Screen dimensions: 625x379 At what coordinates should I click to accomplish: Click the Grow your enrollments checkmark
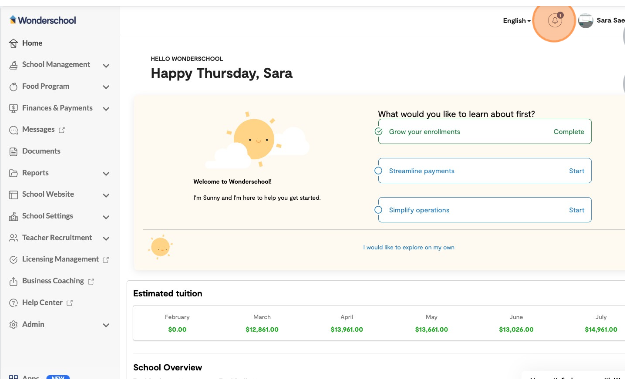click(x=378, y=132)
